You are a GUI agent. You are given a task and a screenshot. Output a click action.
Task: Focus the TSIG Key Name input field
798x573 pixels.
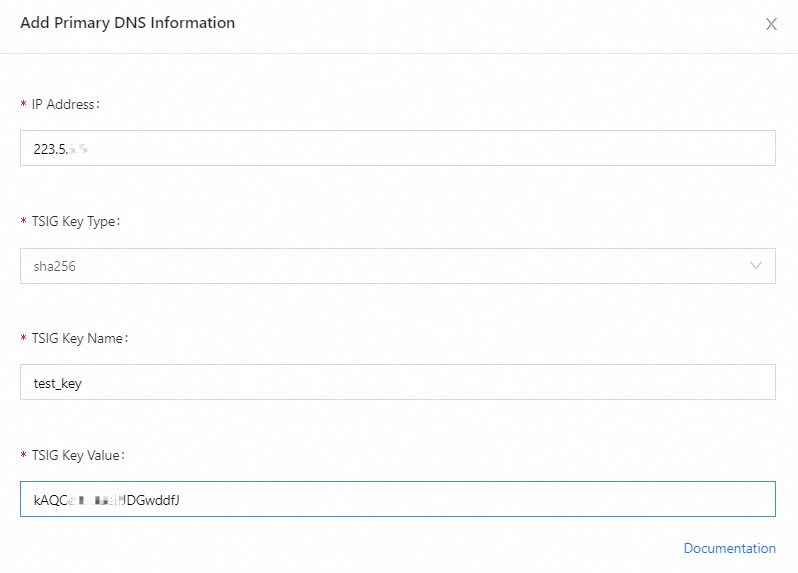tap(397, 382)
